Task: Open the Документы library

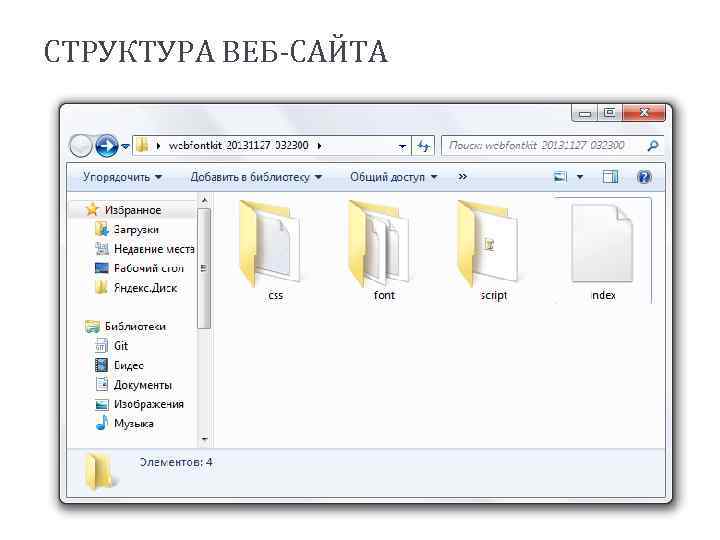Action: pyautogui.click(x=143, y=385)
